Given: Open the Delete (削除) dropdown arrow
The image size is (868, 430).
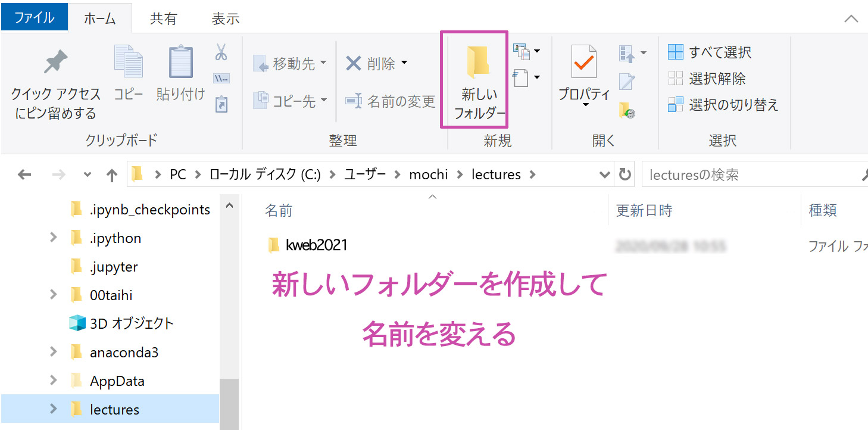Looking at the screenshot, I should point(404,63).
